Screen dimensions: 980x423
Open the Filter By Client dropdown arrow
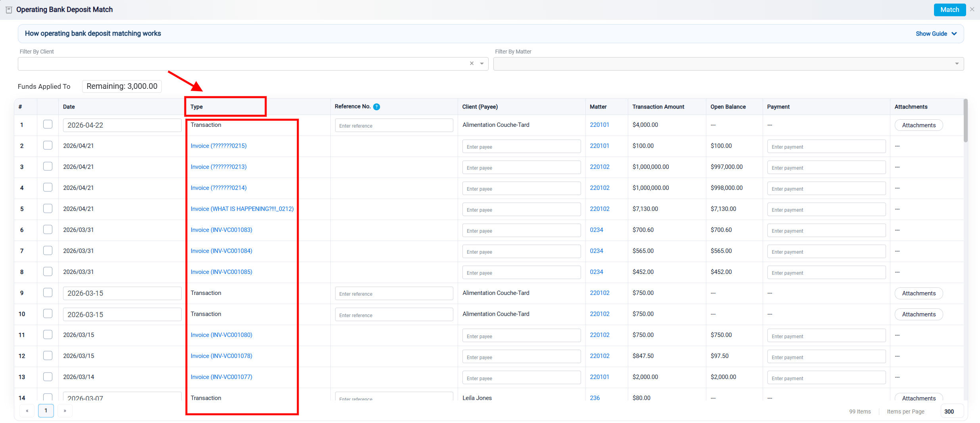[x=482, y=63]
